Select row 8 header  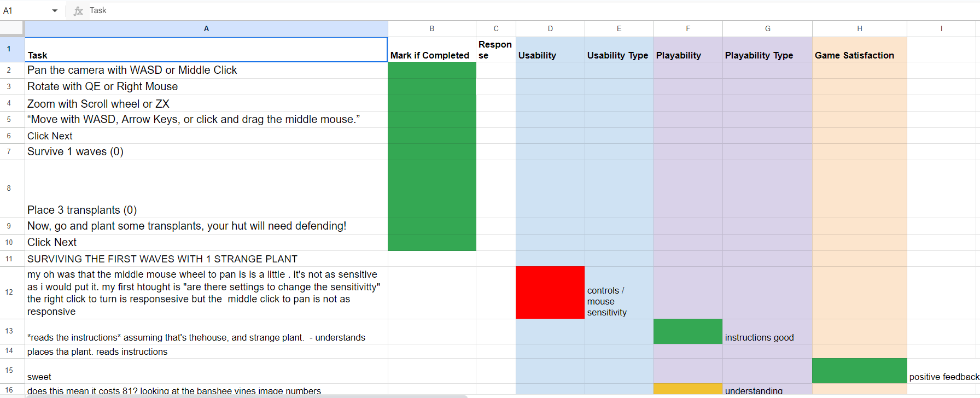tap(9, 189)
